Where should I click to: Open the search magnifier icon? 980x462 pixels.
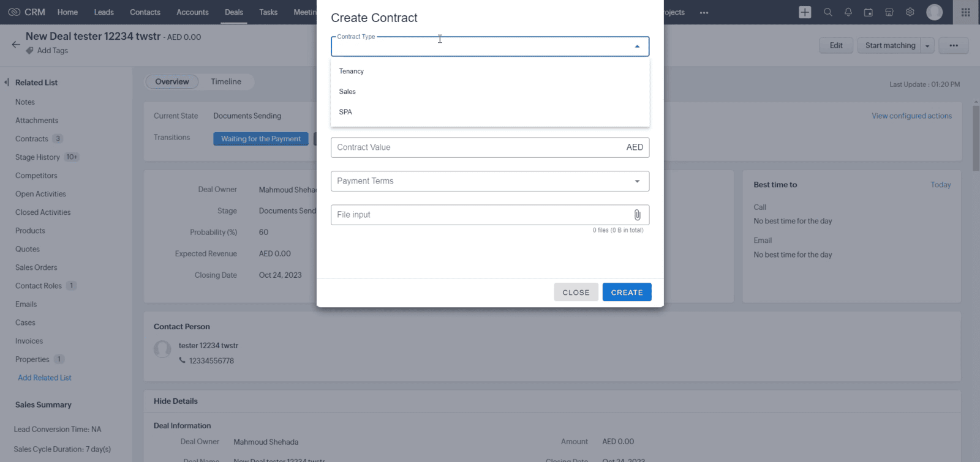tap(827, 12)
